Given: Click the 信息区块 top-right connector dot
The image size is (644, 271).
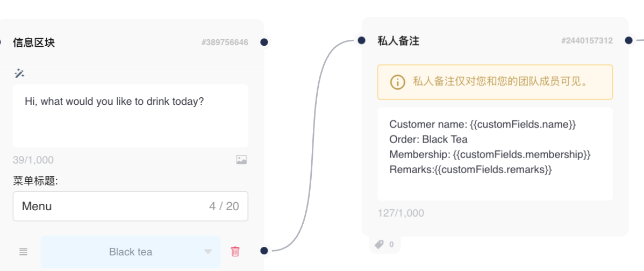Looking at the screenshot, I should tap(264, 42).
